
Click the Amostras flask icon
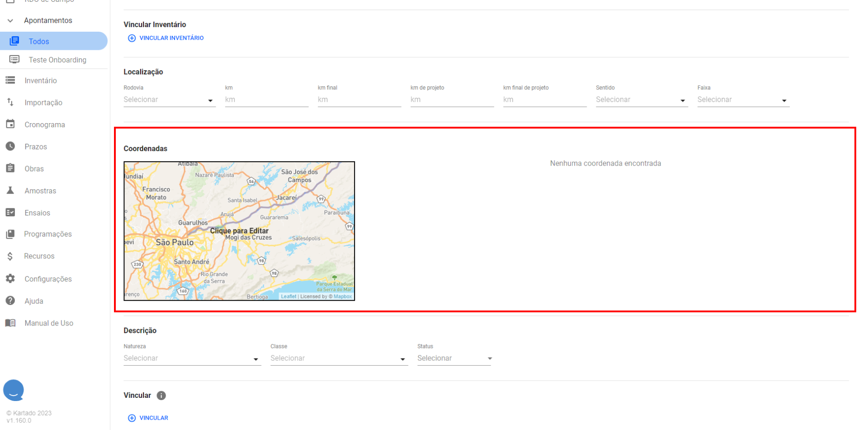(10, 191)
